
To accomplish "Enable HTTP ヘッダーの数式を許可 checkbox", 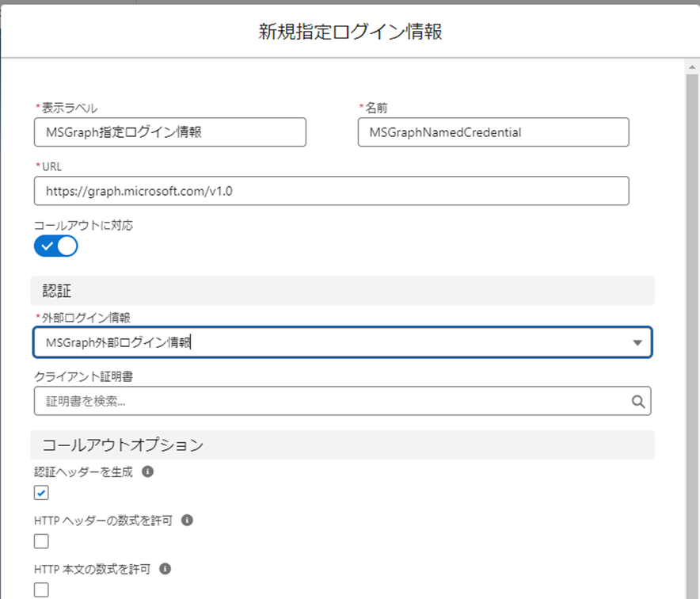I will tap(41, 541).
